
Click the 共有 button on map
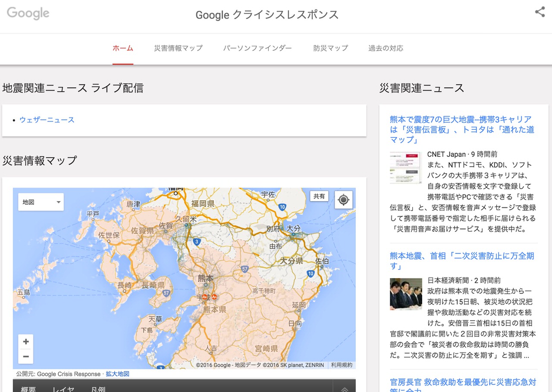click(x=319, y=196)
